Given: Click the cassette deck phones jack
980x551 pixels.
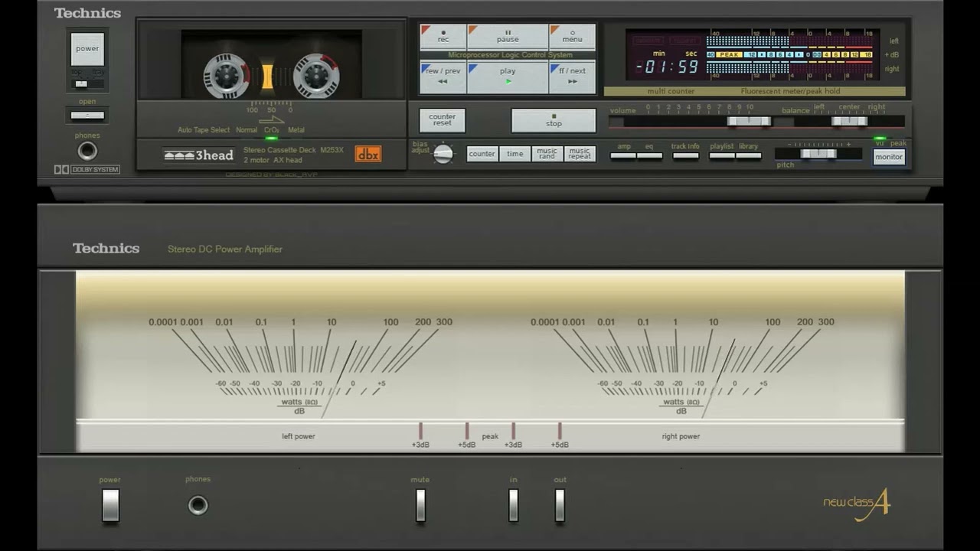Looking at the screenshot, I should coord(87,151).
